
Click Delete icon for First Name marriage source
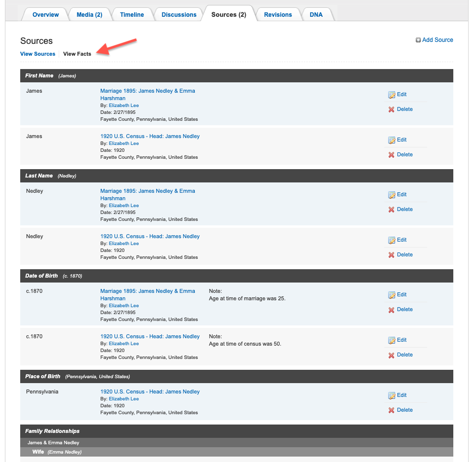392,109
